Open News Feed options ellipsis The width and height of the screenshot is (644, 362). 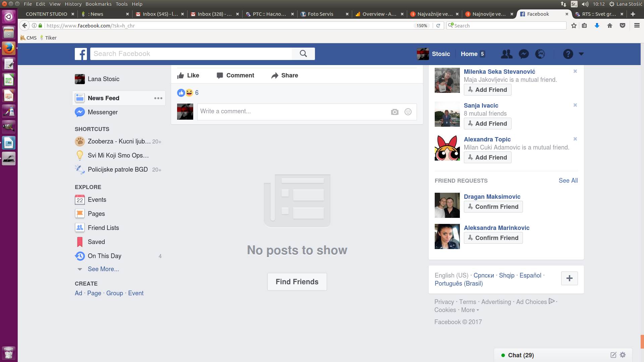click(158, 98)
